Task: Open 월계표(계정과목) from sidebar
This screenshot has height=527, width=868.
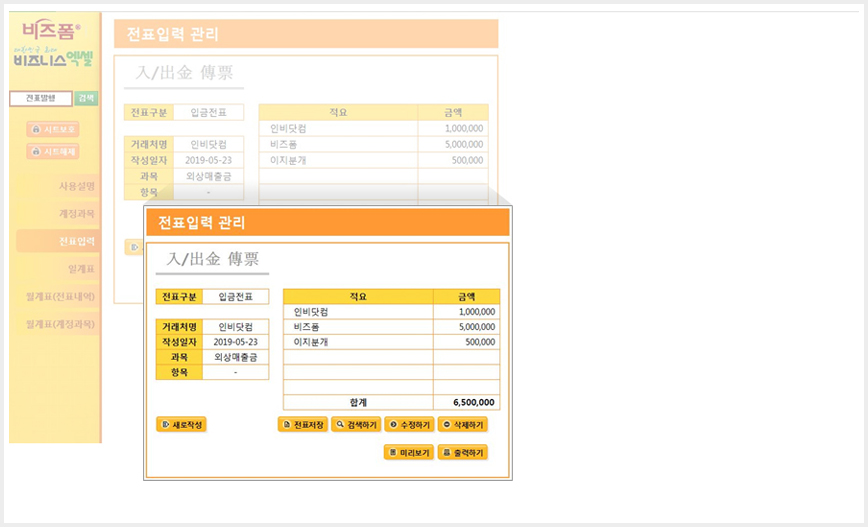Action: [x=58, y=324]
